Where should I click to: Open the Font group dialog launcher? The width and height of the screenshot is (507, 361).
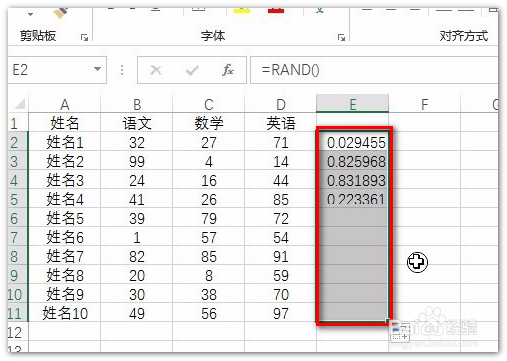[x=341, y=37]
